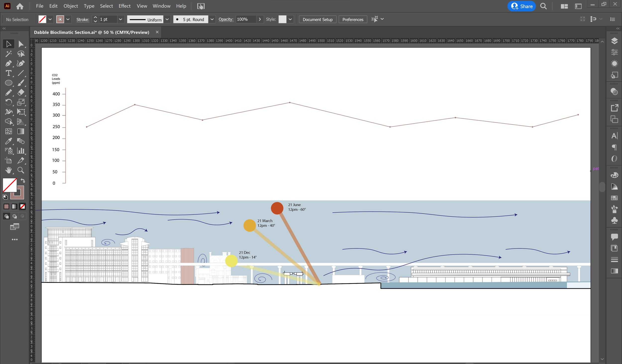Select the Hand tool
Image resolution: width=622 pixels, height=364 pixels.
(x=8, y=170)
